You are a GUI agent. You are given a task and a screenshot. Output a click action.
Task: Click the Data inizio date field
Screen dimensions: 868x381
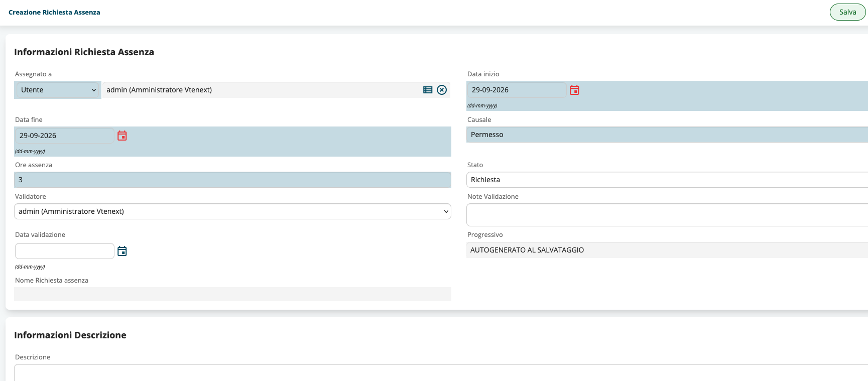[517, 90]
